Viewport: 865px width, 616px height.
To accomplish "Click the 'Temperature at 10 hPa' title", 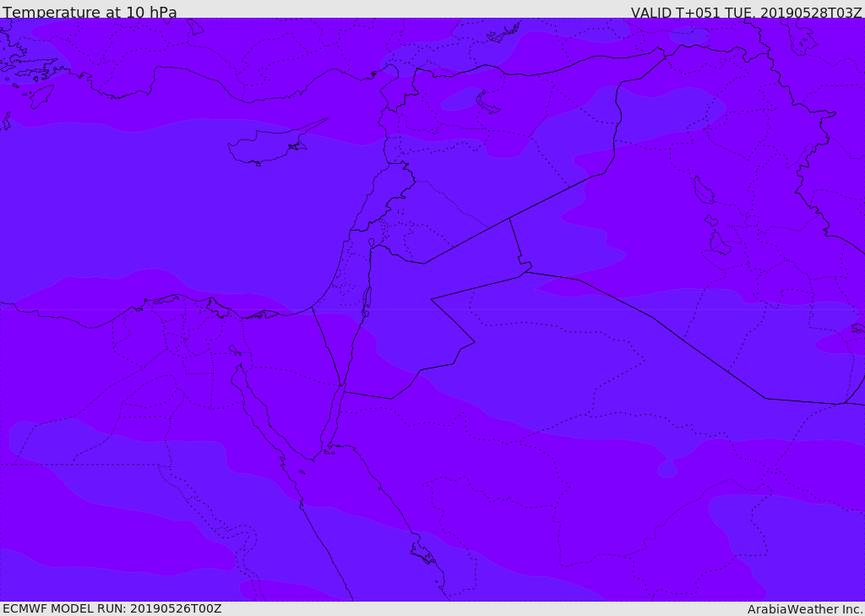I will click(90, 11).
